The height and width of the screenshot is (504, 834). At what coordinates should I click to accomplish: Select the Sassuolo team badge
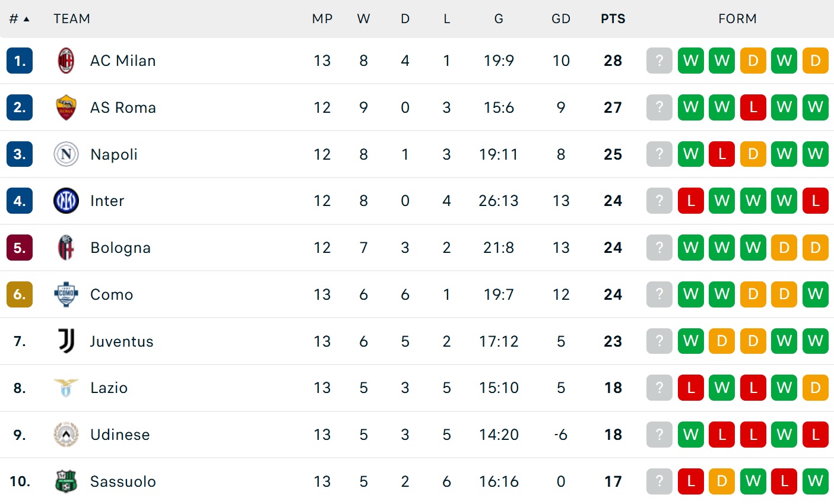click(66, 481)
